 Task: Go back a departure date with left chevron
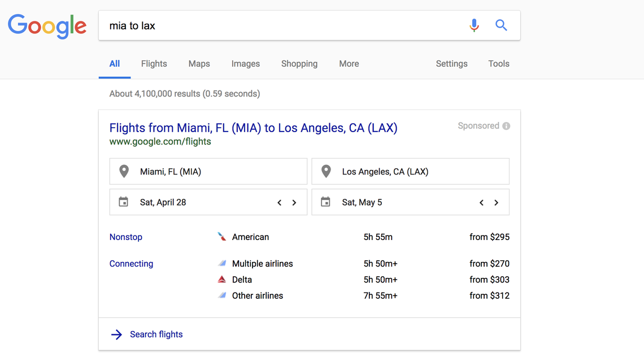click(x=279, y=202)
